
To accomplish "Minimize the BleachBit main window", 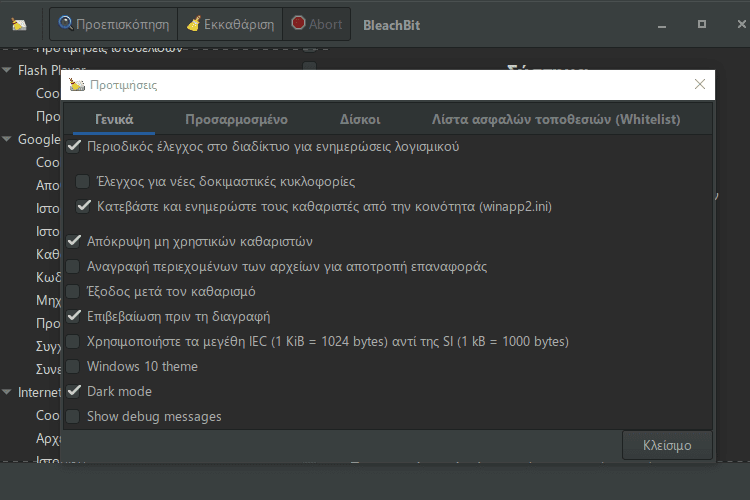I will [x=662, y=25].
